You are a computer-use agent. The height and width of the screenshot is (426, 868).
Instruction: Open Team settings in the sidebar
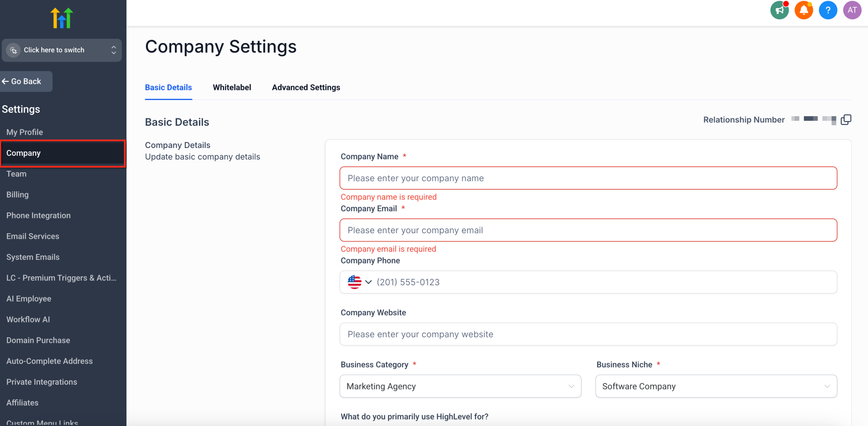(x=16, y=174)
